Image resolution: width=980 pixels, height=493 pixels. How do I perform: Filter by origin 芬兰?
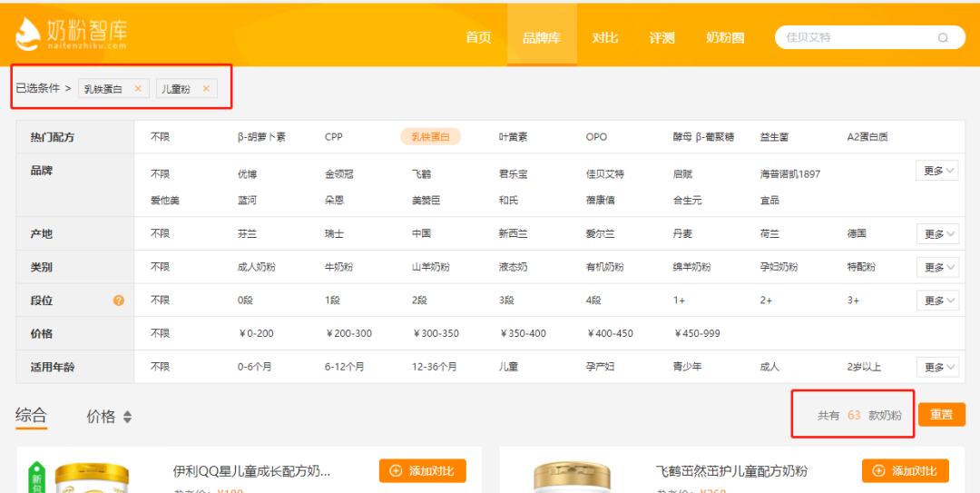click(x=247, y=234)
